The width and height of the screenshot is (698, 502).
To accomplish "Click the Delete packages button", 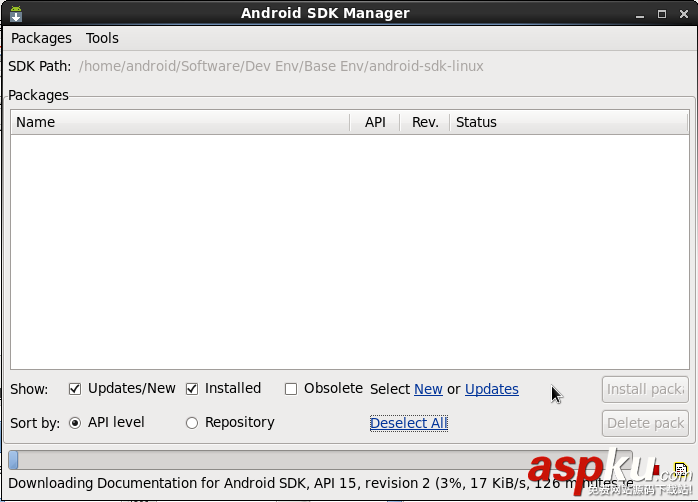I will coord(645,423).
